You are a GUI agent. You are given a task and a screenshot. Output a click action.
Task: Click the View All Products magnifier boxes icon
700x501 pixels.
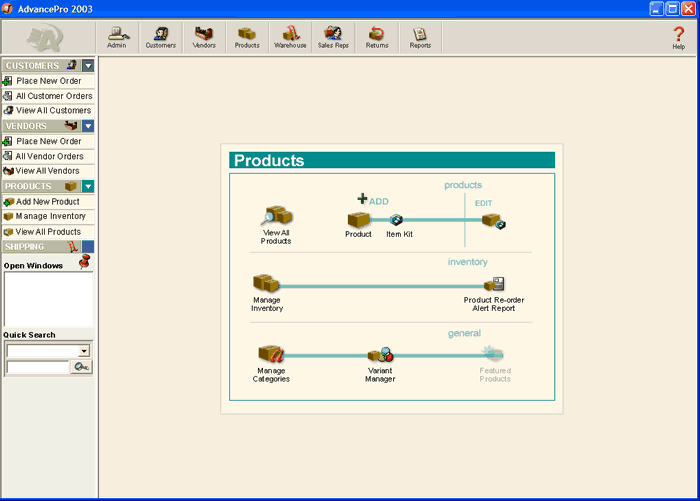click(x=276, y=215)
